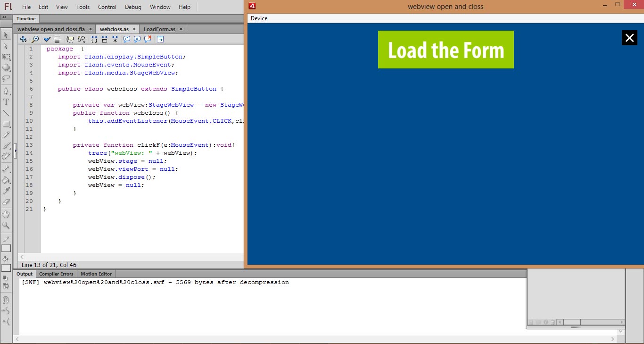Click the Smooth option icon
Viewport: 644px width, 344px height.
6,310
